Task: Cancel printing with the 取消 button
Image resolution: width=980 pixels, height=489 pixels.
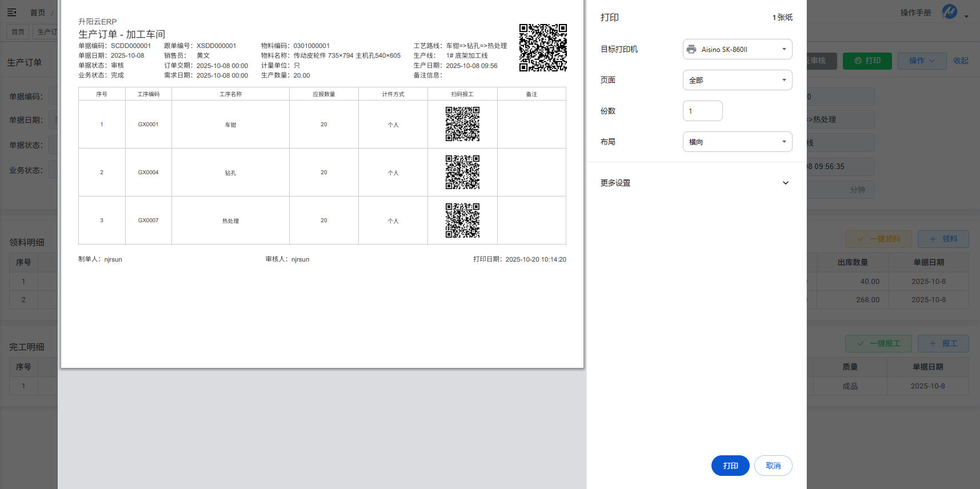Action: coord(773,466)
